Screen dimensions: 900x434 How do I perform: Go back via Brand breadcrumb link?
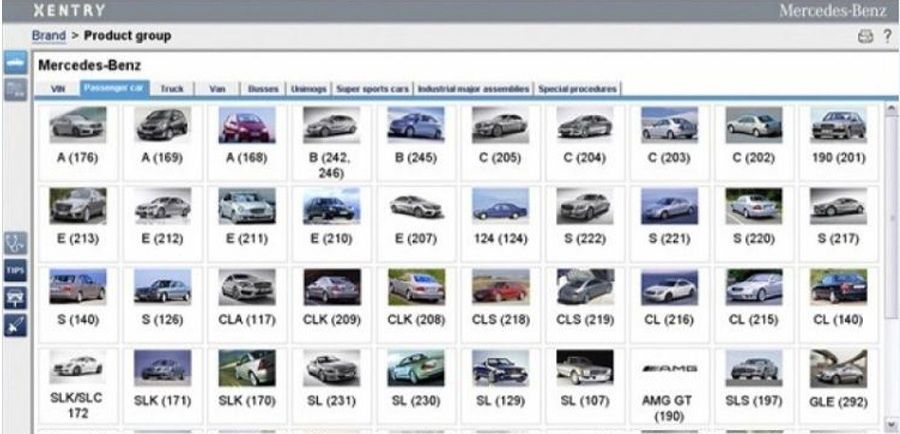pyautogui.click(x=49, y=36)
